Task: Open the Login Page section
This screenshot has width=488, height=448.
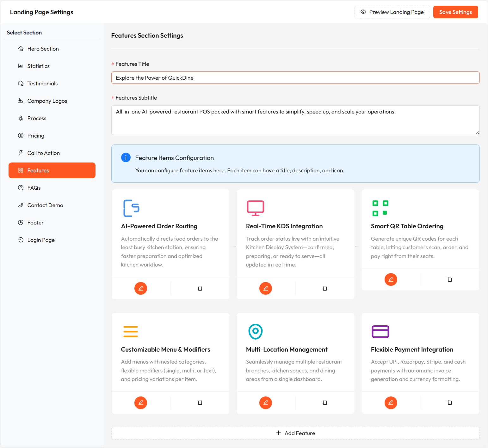Action: tap(52, 240)
